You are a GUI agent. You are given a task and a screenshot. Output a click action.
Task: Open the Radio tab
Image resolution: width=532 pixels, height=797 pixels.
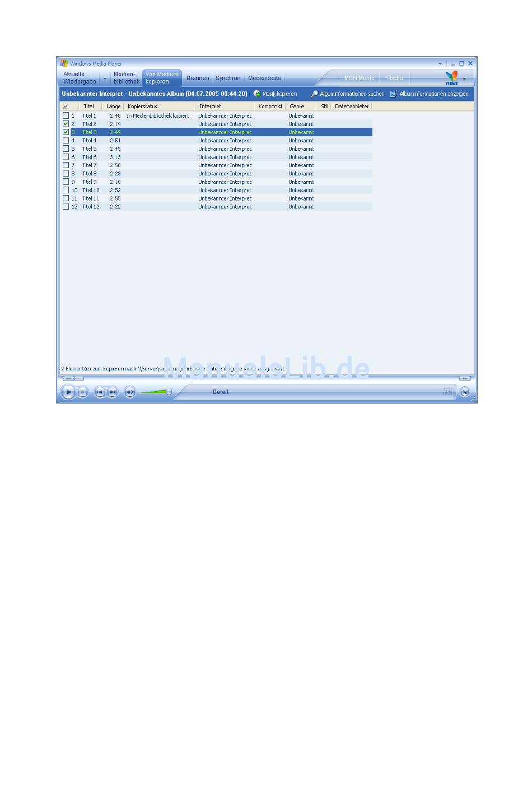(395, 78)
